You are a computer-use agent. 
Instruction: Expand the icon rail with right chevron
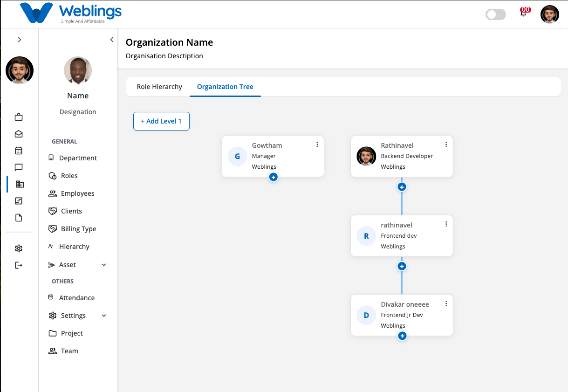pos(20,40)
